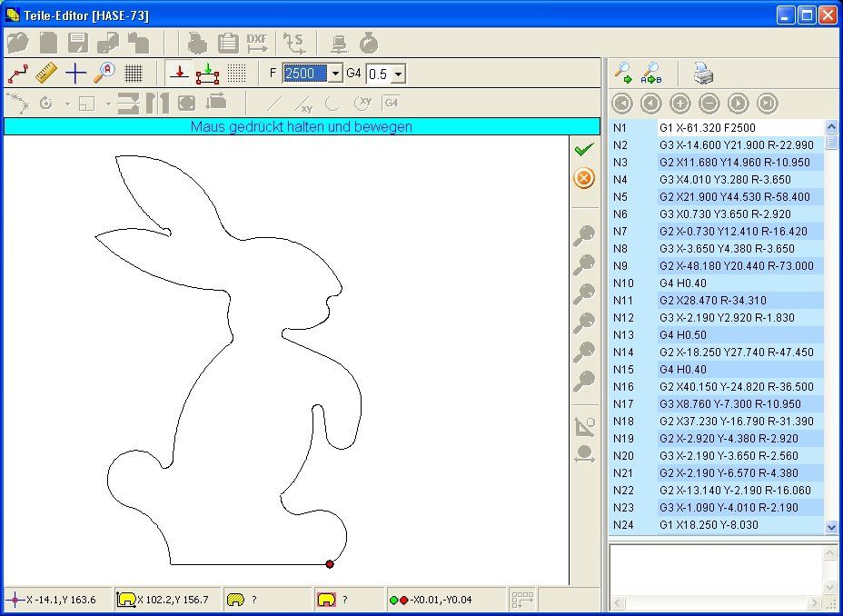
Task: Cancel with the orange X circle icon
Action: [584, 178]
